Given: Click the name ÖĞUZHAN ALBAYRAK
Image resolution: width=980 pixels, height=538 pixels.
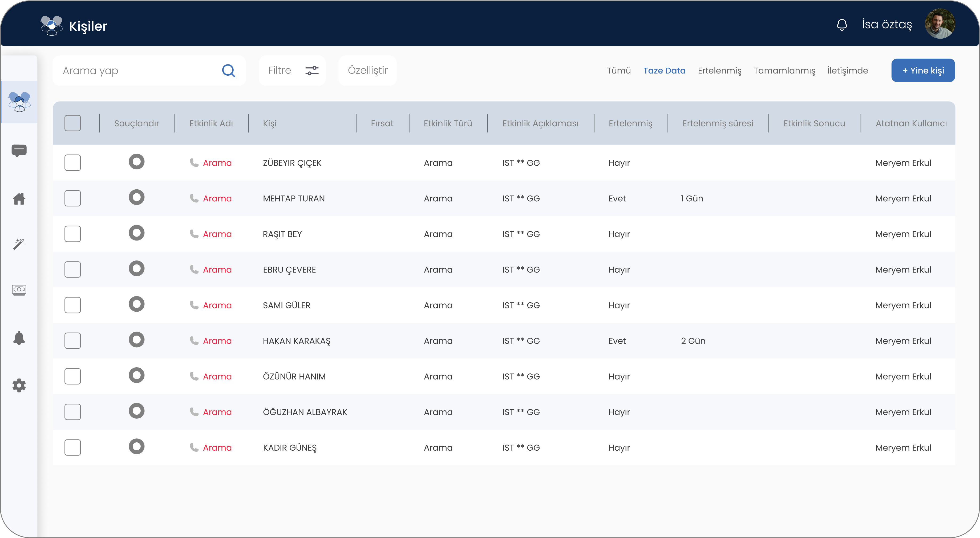Looking at the screenshot, I should tap(305, 412).
